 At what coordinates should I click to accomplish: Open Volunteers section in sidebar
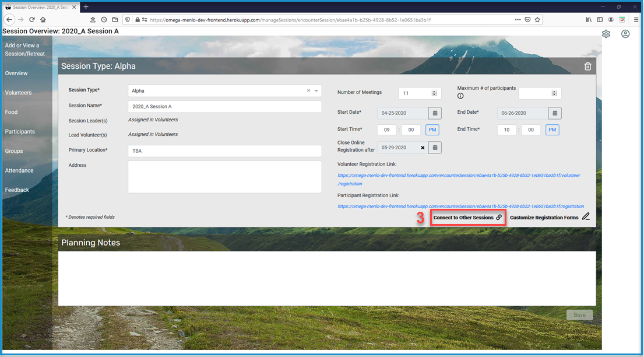tap(18, 93)
